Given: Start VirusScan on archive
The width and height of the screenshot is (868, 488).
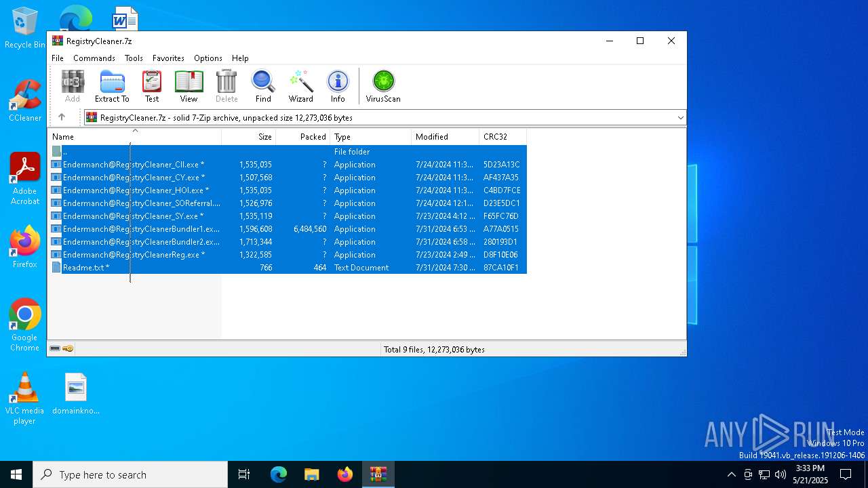Looking at the screenshot, I should click(383, 86).
